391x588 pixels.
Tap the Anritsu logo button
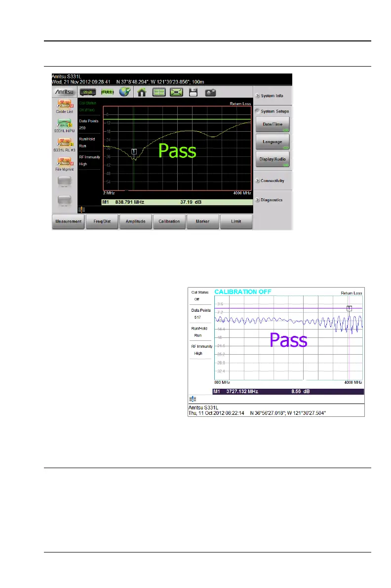tap(65, 92)
